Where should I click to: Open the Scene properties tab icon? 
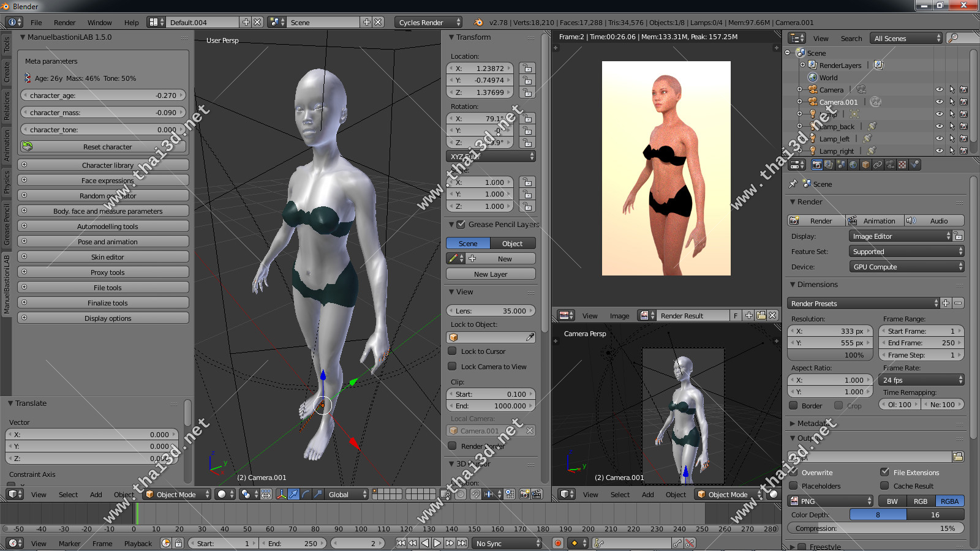click(841, 165)
